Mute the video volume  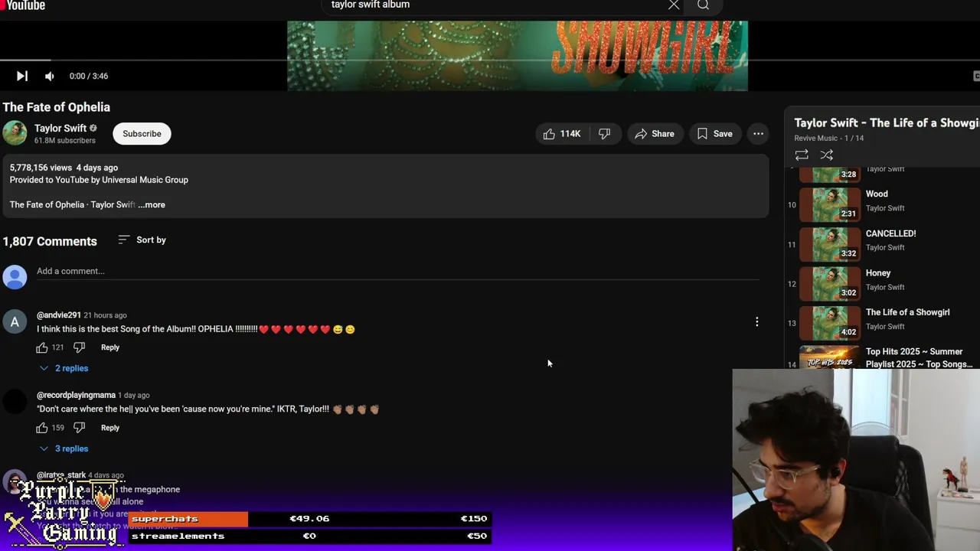(x=50, y=76)
